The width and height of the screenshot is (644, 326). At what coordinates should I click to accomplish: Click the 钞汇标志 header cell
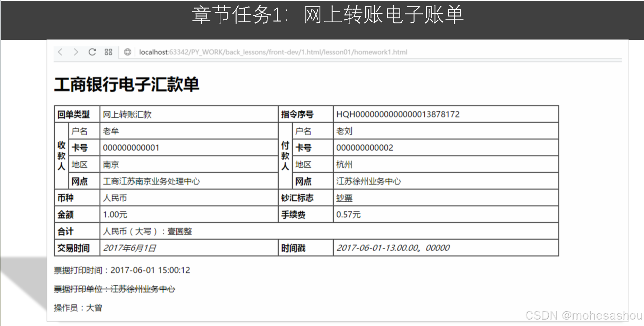(306, 198)
